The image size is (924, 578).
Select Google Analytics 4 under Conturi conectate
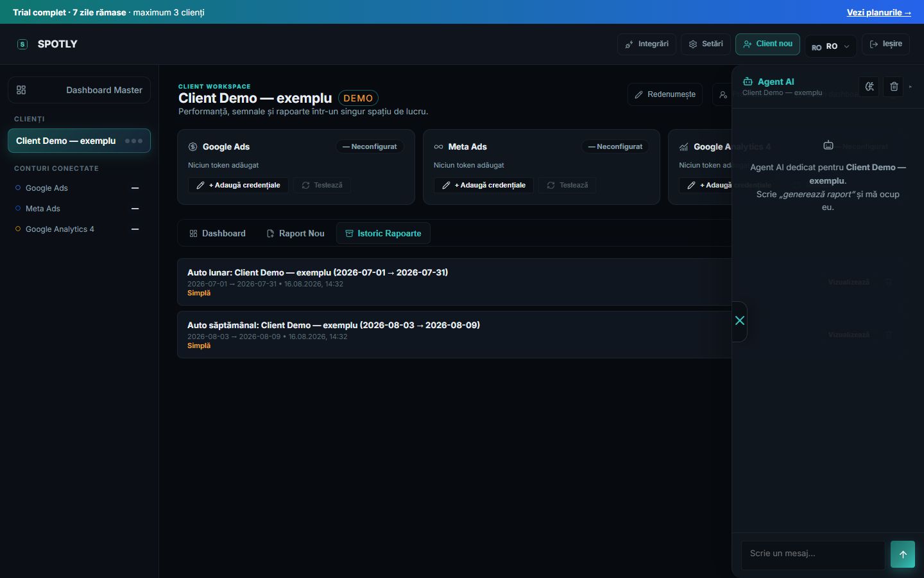[x=59, y=229]
